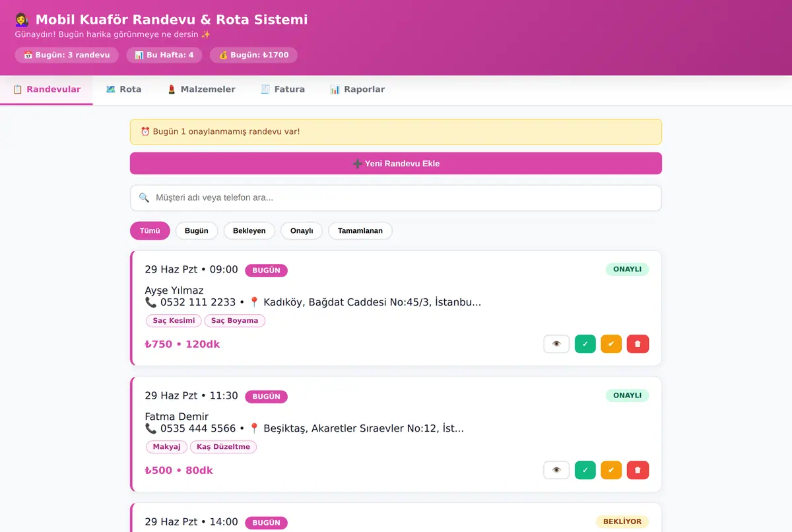
Task: Click phone number 0532 111 2233
Action: point(198,302)
